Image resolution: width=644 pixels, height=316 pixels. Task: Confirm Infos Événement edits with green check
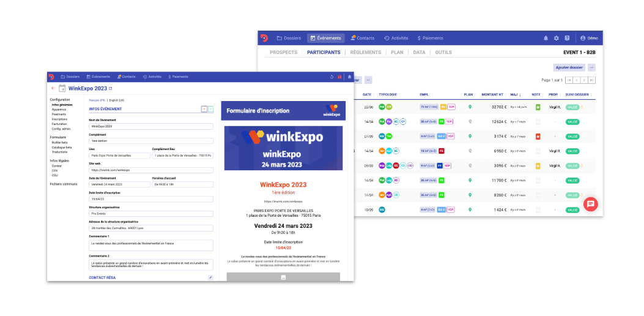(211, 109)
